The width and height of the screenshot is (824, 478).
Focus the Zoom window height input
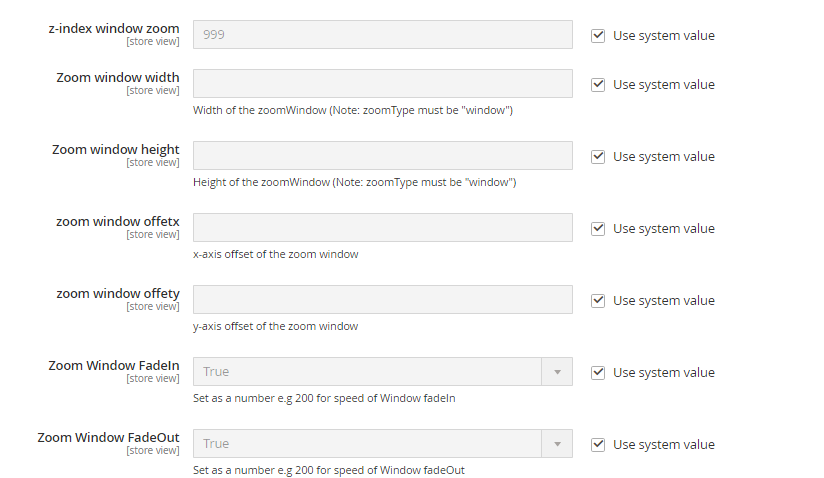tap(382, 156)
